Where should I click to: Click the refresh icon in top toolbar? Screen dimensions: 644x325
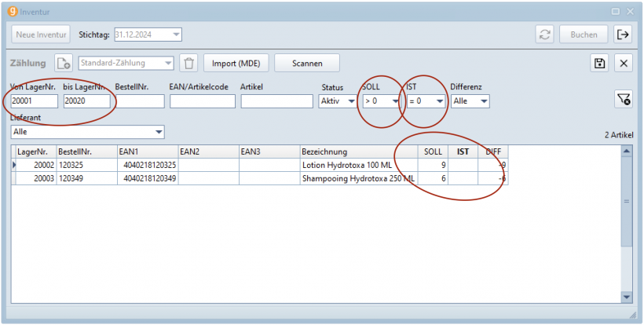(x=543, y=35)
